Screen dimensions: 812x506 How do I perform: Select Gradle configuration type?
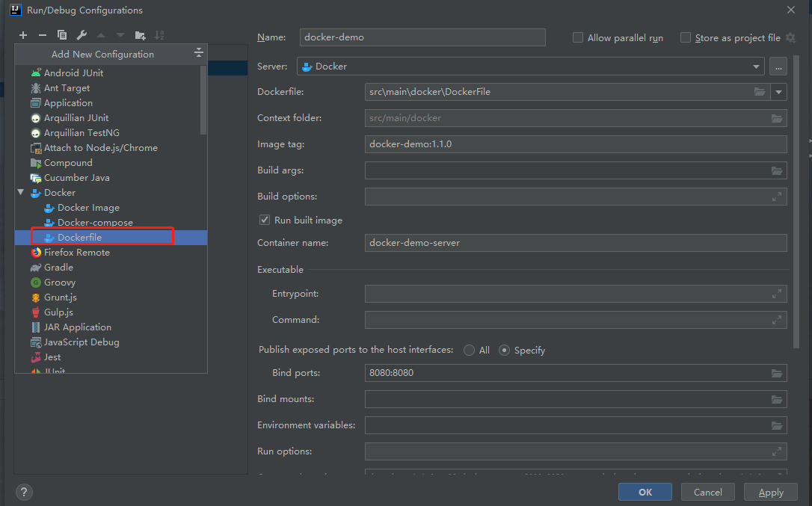52,268
